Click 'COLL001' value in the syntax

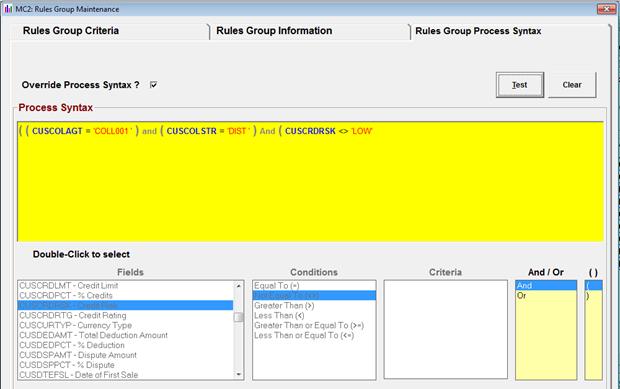[x=112, y=131]
